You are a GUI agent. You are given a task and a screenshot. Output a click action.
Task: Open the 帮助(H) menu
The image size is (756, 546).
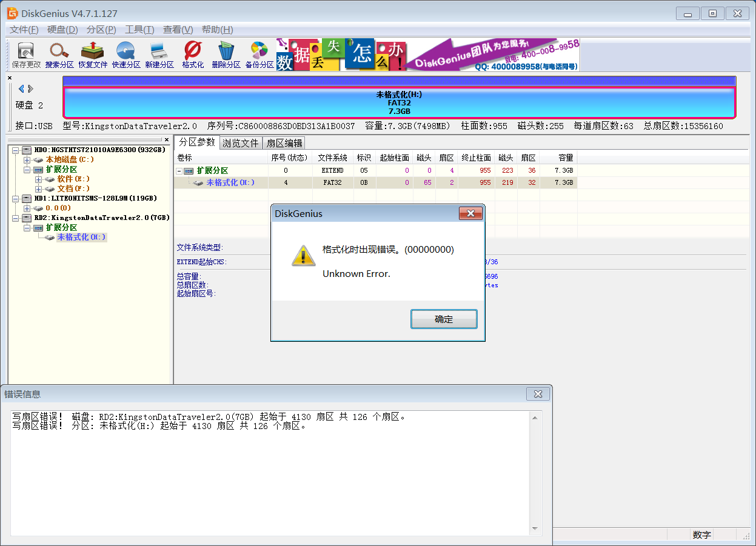217,30
